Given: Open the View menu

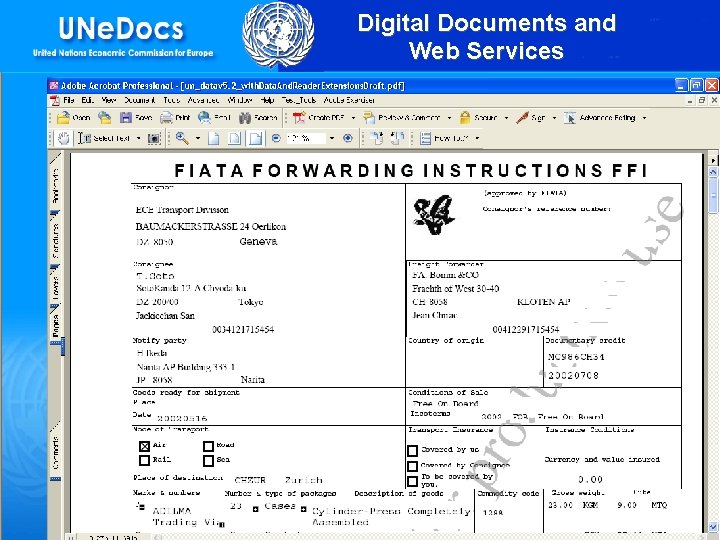Looking at the screenshot, I should 108,100.
